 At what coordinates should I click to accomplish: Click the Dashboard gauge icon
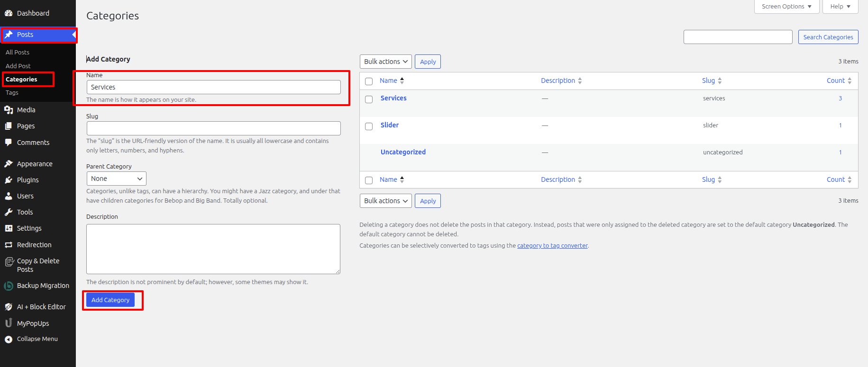9,13
